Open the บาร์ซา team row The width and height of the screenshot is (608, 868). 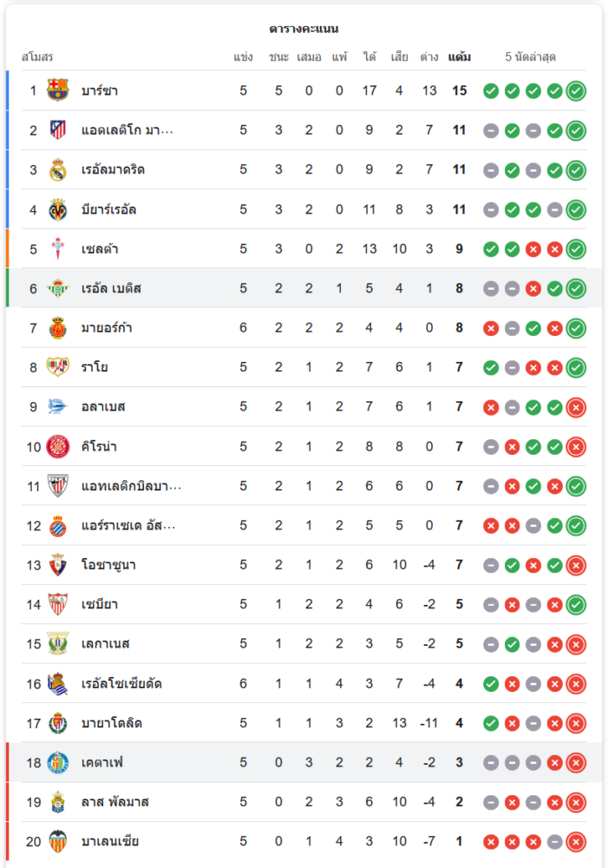[x=304, y=91]
